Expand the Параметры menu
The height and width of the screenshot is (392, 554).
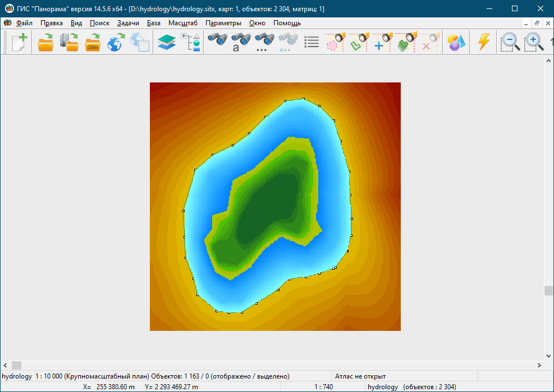coord(223,23)
